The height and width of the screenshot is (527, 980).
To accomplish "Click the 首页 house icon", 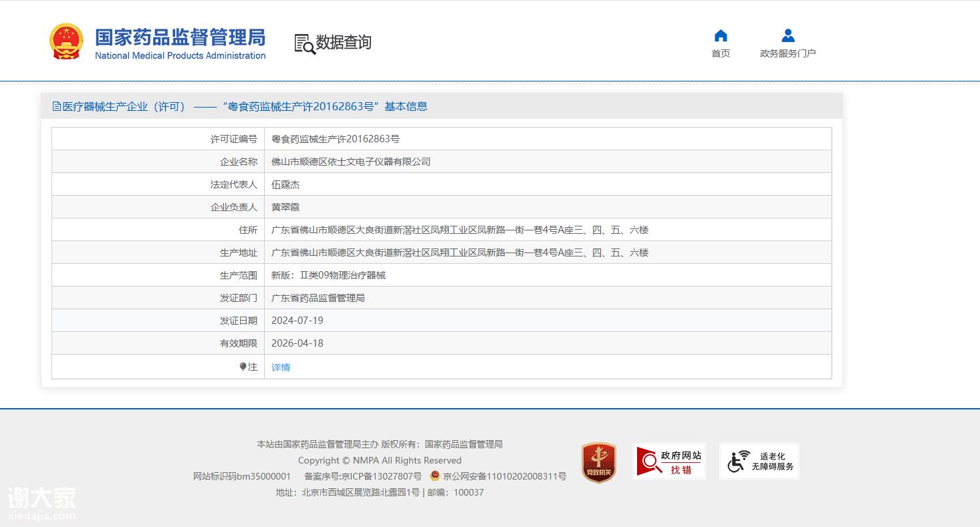I will click(721, 36).
